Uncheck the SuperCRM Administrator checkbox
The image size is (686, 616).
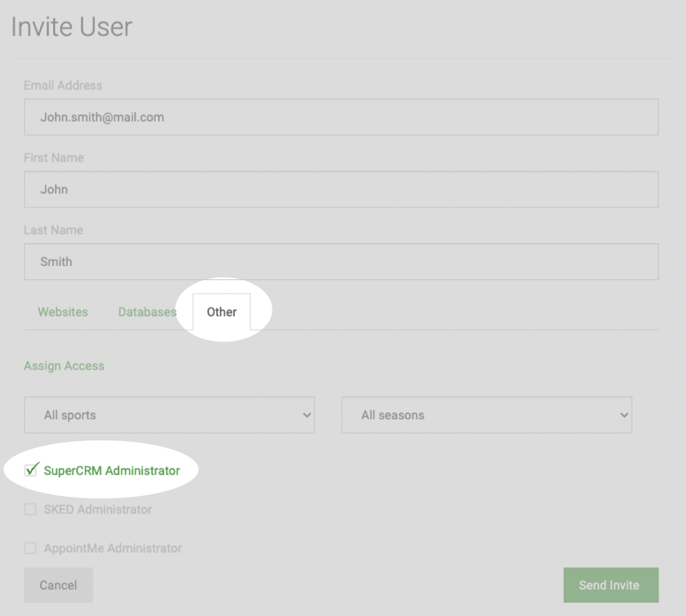(30, 470)
